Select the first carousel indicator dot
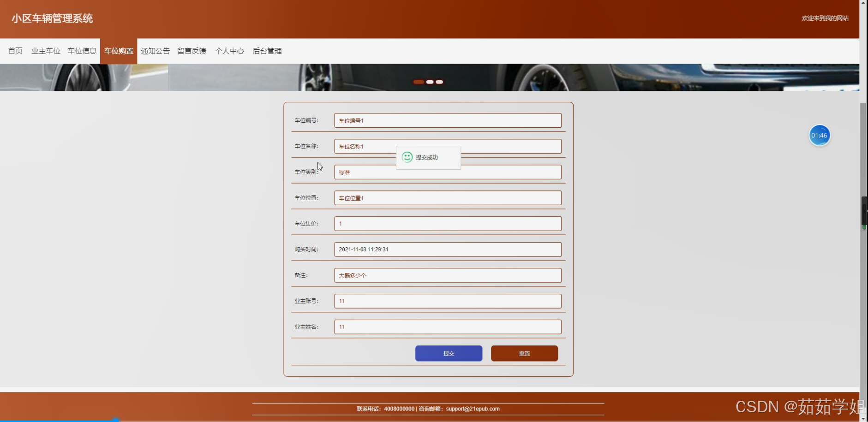 pos(419,82)
